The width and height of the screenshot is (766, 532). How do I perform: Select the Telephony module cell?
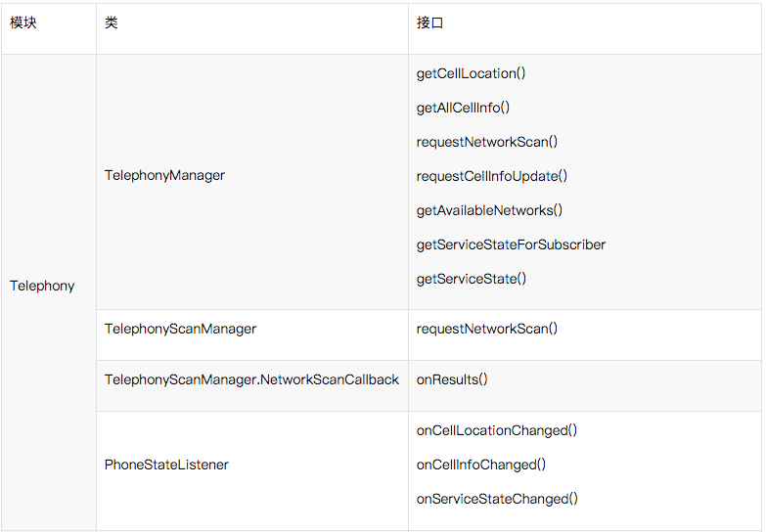42,286
